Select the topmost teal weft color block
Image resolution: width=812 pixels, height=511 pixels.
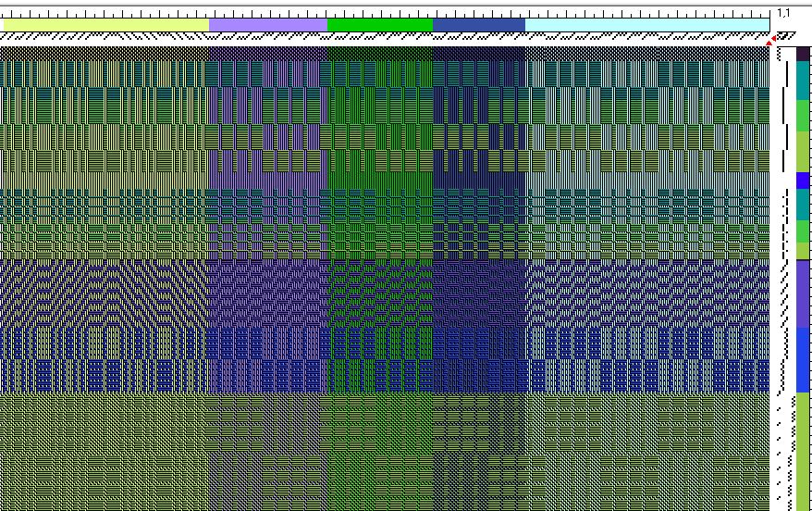click(x=803, y=80)
